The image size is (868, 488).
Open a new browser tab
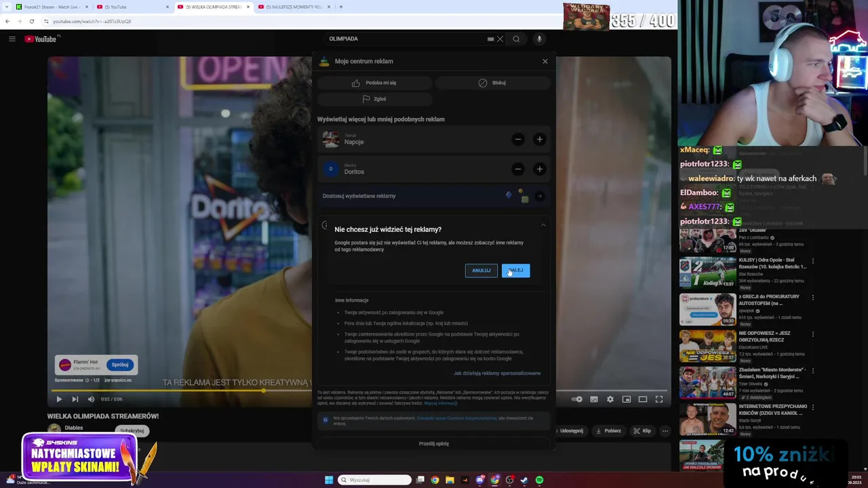[x=341, y=7]
